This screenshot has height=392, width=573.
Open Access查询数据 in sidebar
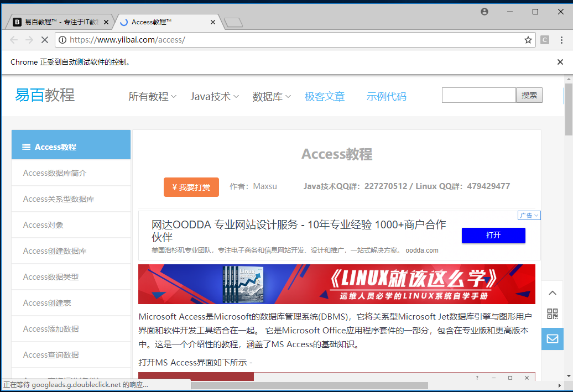[71, 354]
